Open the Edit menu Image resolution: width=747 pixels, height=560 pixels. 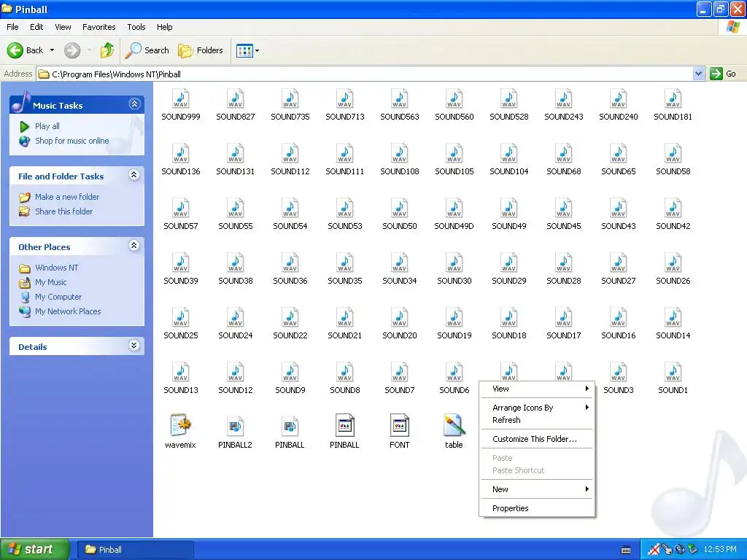pos(36,27)
